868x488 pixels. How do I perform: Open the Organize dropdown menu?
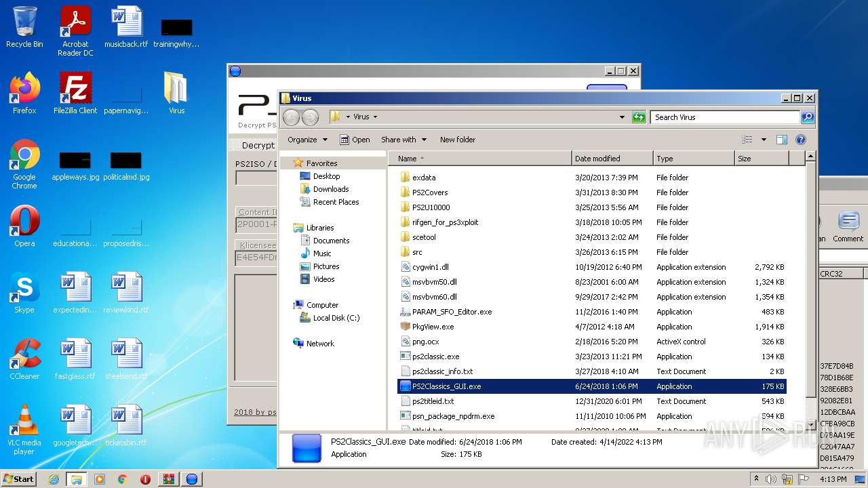pos(307,140)
